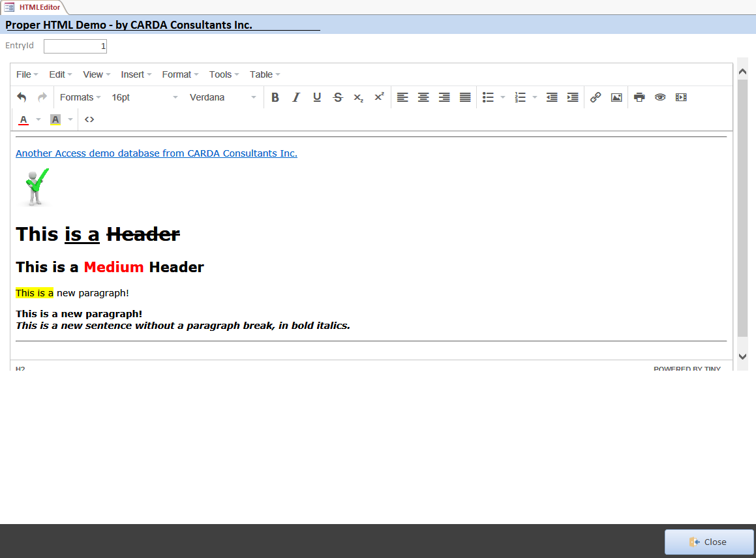Screen dimensions: 756x558
Task: Insert media video icon
Action: click(681, 97)
